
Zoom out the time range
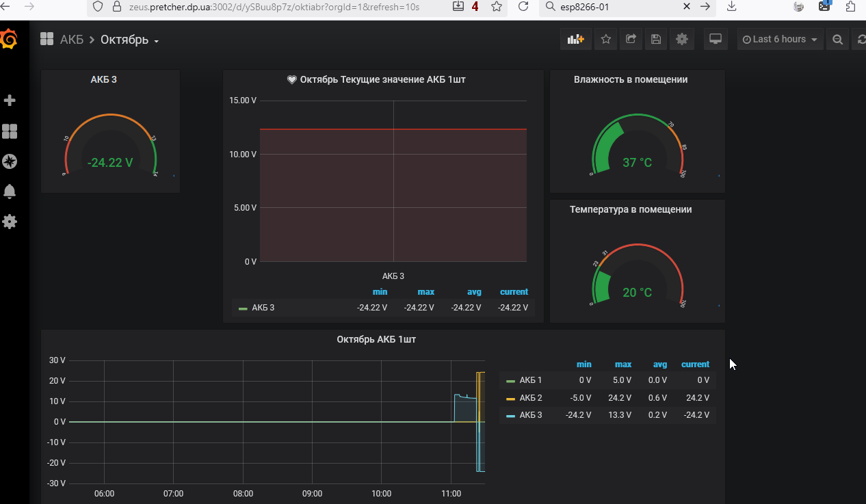[x=837, y=40]
